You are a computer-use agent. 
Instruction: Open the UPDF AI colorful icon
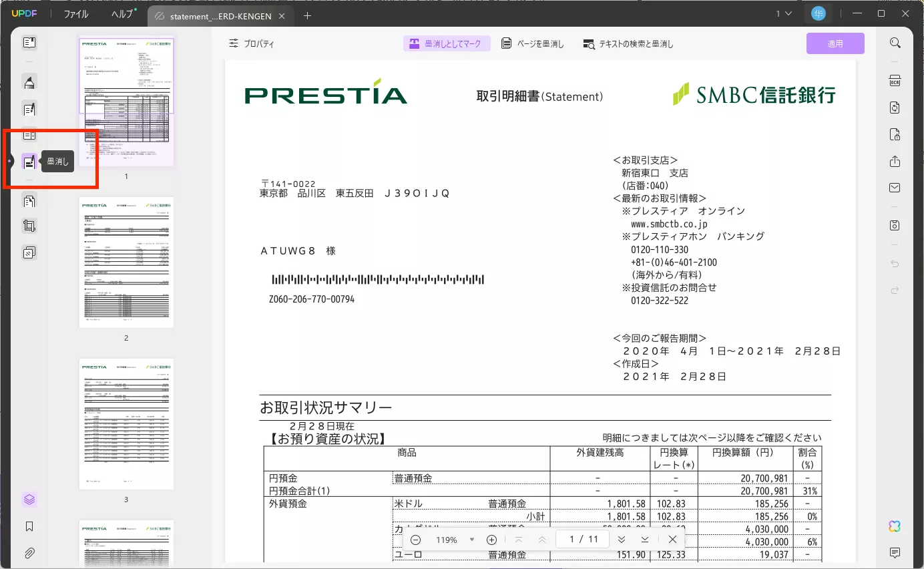click(895, 526)
